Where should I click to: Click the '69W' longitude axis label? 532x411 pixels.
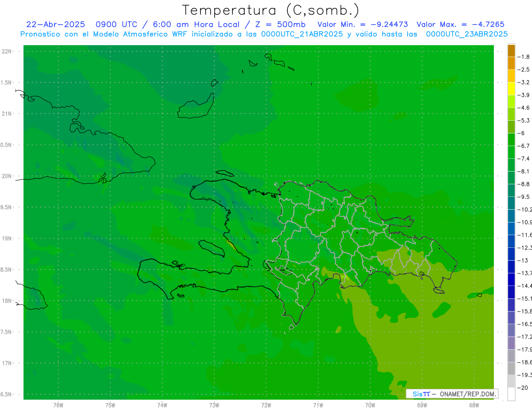pos(422,404)
